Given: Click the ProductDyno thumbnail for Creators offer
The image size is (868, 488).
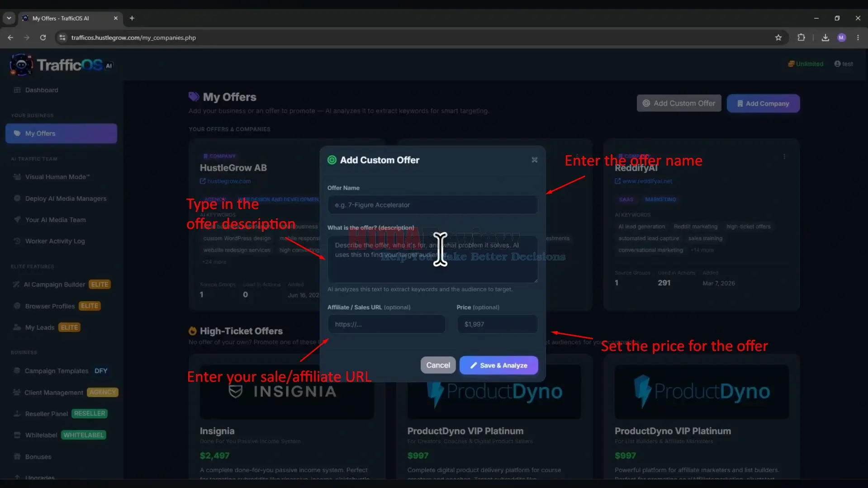Looking at the screenshot, I should coord(494,392).
